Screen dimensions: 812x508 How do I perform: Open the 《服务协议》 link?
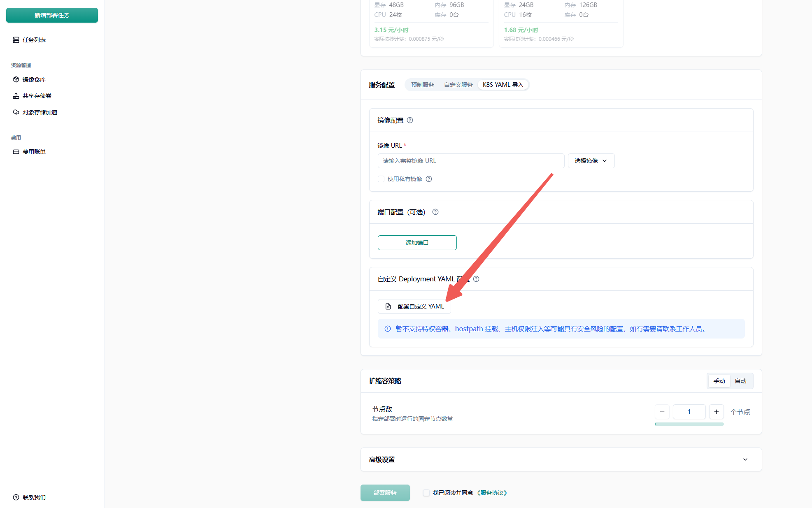click(492, 493)
